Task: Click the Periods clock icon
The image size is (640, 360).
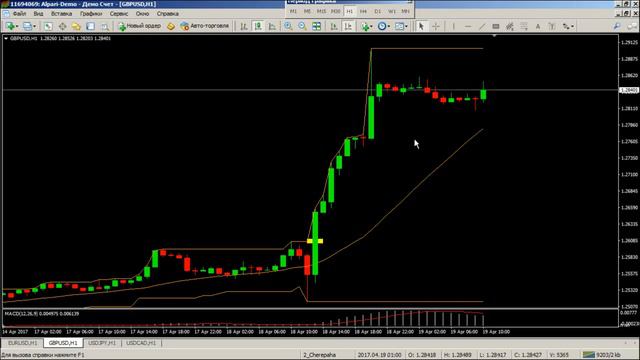Action: pos(382,26)
